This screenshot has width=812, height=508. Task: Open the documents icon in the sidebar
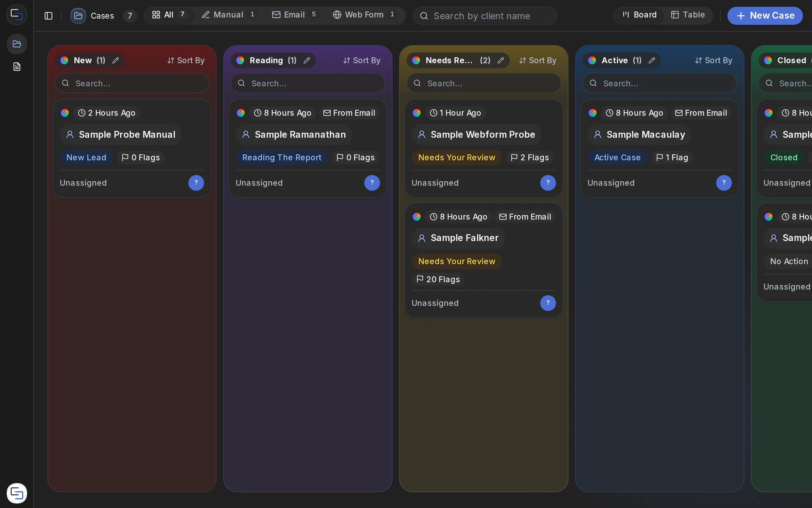17,67
